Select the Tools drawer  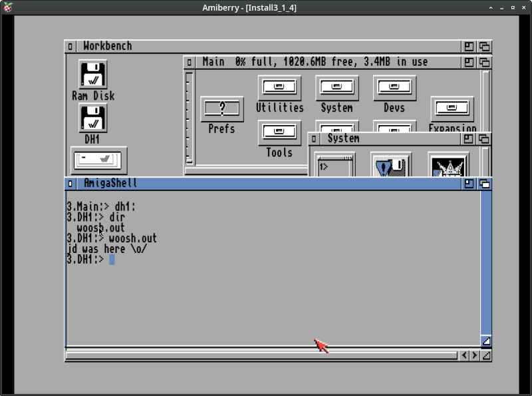pos(279,132)
